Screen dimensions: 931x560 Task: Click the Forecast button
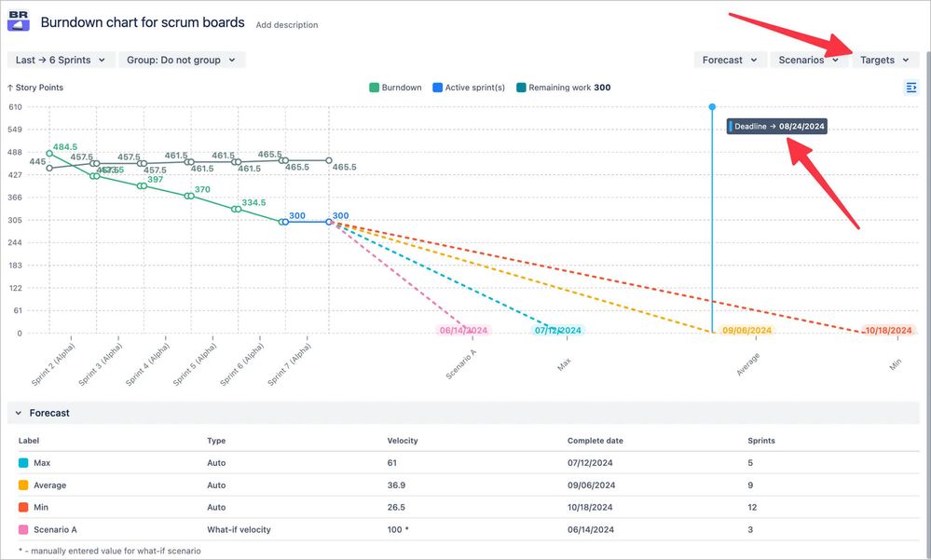(730, 59)
